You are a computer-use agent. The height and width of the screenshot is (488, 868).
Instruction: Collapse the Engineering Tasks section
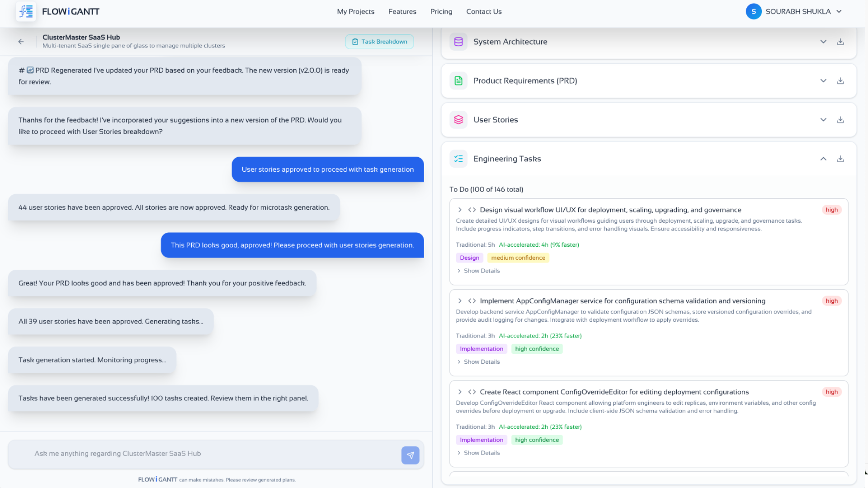click(823, 159)
